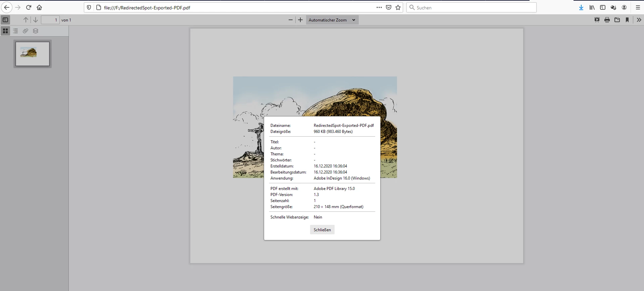Show attachments in sidebar
The height and width of the screenshot is (291, 644).
(26, 31)
